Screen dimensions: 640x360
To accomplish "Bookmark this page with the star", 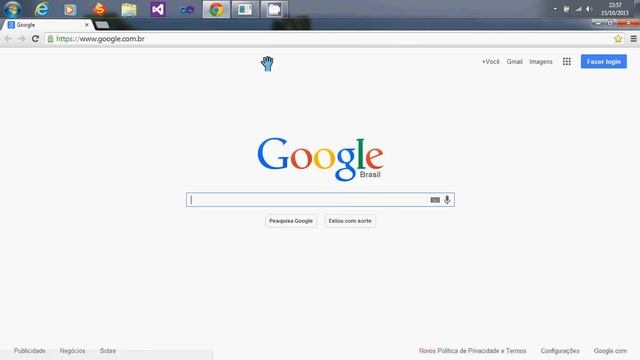I will [x=618, y=39].
